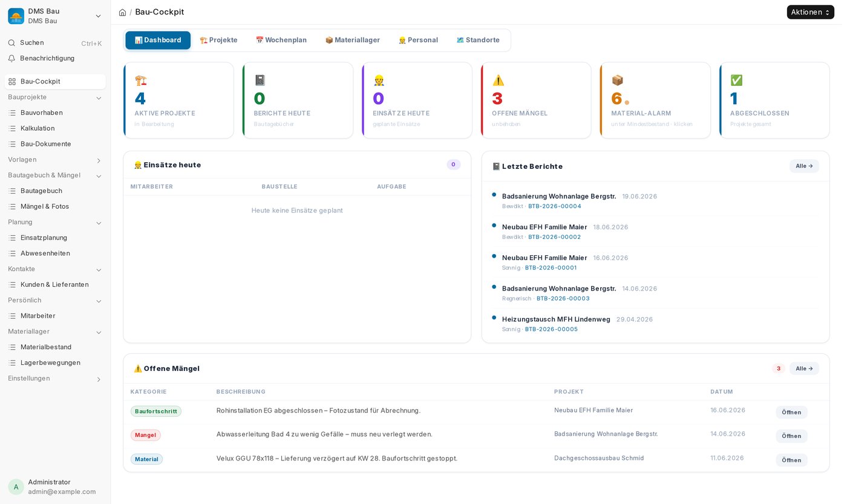Click the Bau-Cockpit breadcrumb title
847x504 pixels.
(x=160, y=12)
